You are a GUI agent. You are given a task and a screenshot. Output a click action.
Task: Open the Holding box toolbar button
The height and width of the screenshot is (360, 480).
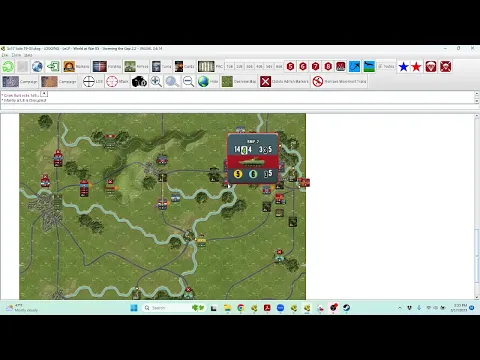[107, 66]
